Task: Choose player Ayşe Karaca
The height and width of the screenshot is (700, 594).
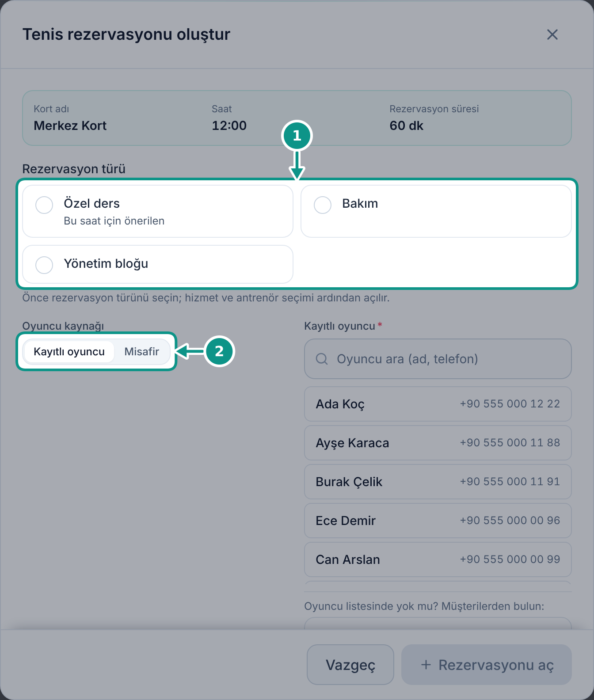Action: 438,443
